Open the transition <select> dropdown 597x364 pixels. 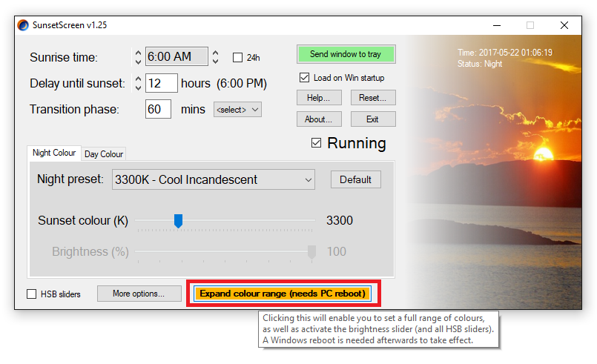click(x=237, y=110)
